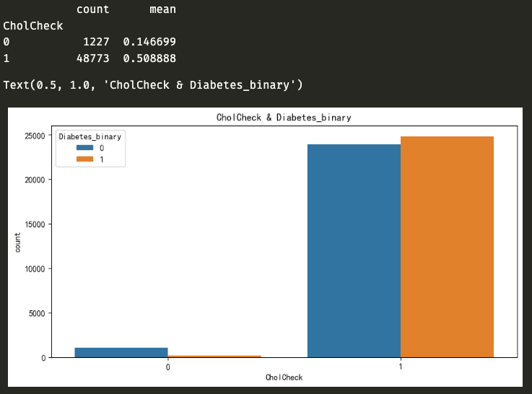532x394 pixels.
Task: Click the mean value 0.508888
Action: [x=149, y=58]
